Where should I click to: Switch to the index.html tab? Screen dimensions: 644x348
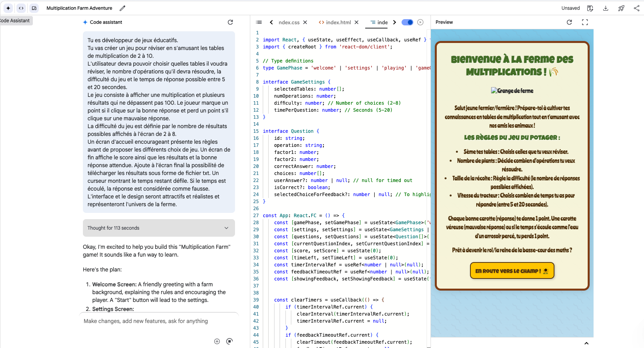338,22
